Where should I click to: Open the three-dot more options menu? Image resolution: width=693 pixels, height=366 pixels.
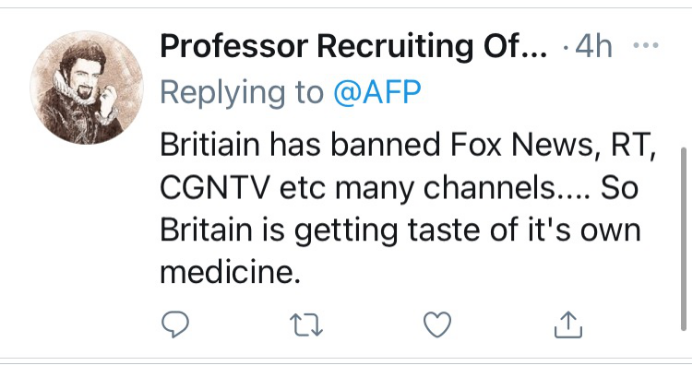pyautogui.click(x=646, y=45)
